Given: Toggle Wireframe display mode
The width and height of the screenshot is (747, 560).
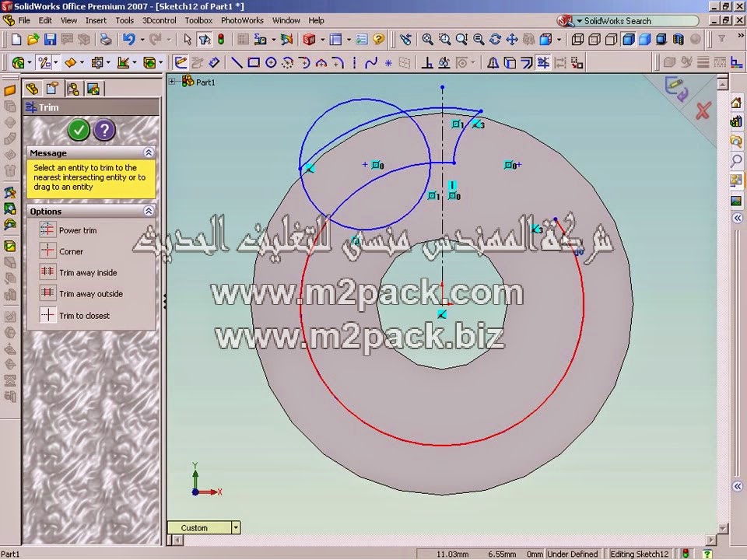Looking at the screenshot, I should (577, 40).
